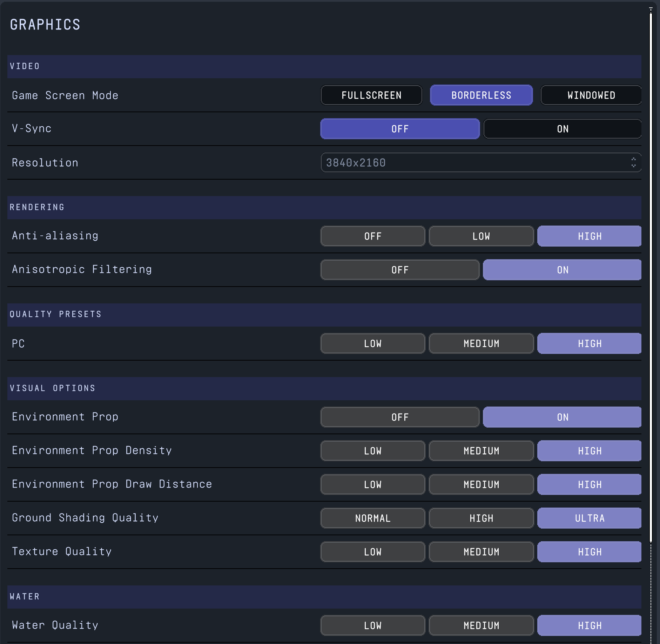Click the Water section header
Image resolution: width=660 pixels, height=644 pixels.
324,597
